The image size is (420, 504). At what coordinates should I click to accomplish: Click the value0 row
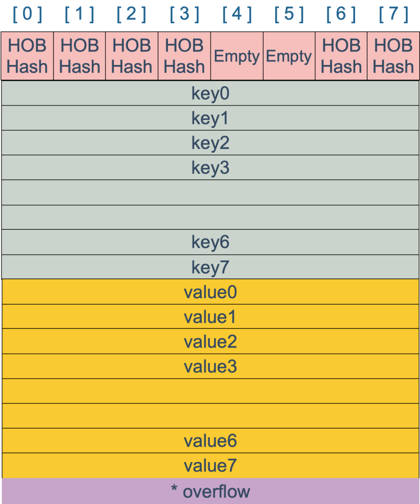pos(210,292)
